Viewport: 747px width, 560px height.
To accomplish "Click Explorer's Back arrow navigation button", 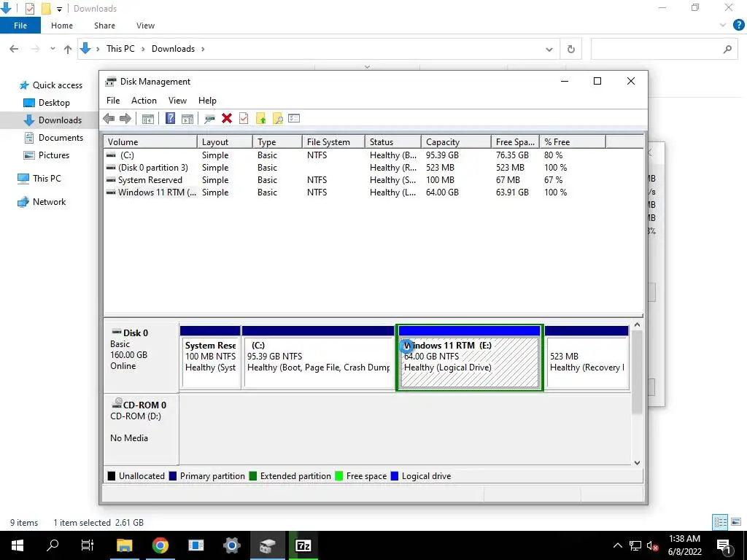I will pos(15,49).
